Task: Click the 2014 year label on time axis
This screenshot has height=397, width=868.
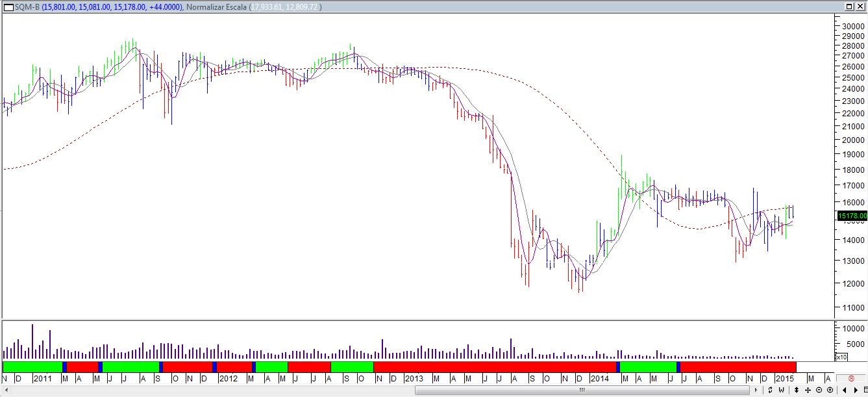Action: tap(599, 378)
